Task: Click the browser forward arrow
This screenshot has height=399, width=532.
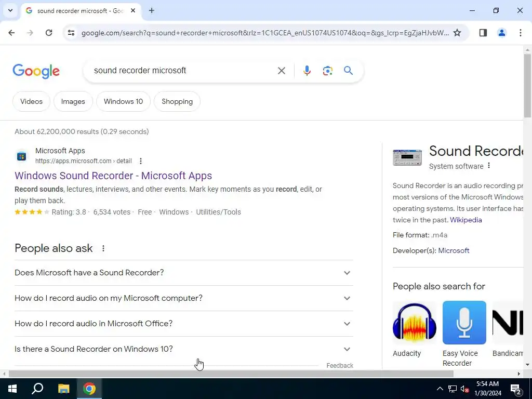Action: point(30,33)
